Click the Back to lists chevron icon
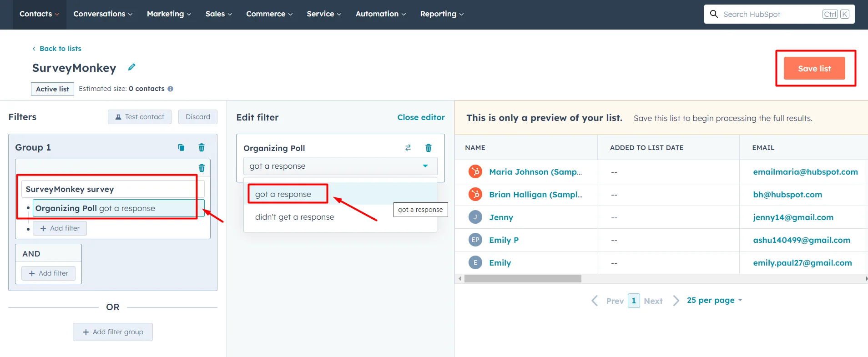The image size is (868, 357). click(x=34, y=49)
